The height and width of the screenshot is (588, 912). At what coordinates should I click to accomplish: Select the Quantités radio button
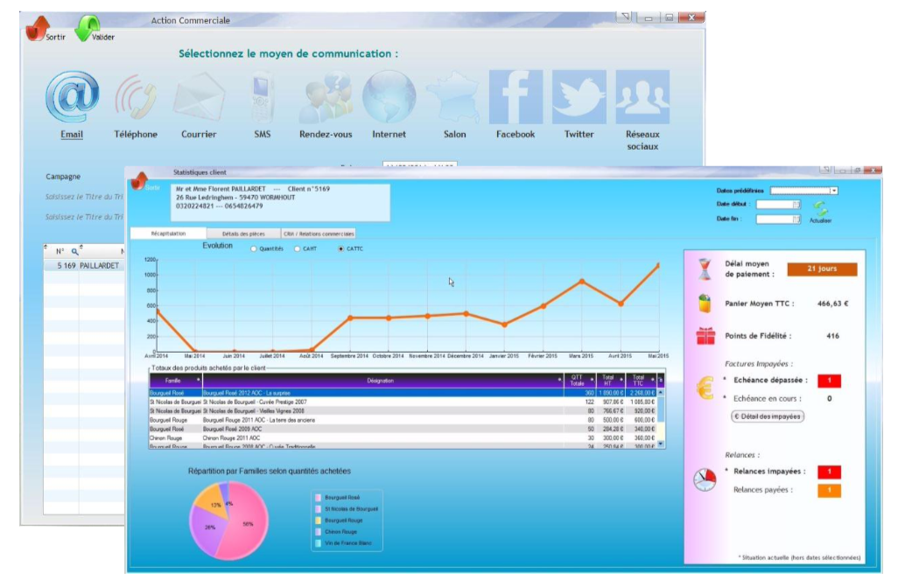pos(255,249)
